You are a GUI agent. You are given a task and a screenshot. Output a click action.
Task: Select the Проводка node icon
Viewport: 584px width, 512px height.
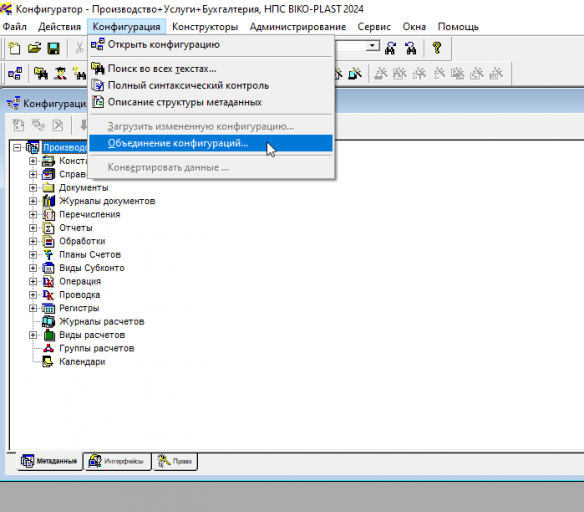[x=48, y=295]
